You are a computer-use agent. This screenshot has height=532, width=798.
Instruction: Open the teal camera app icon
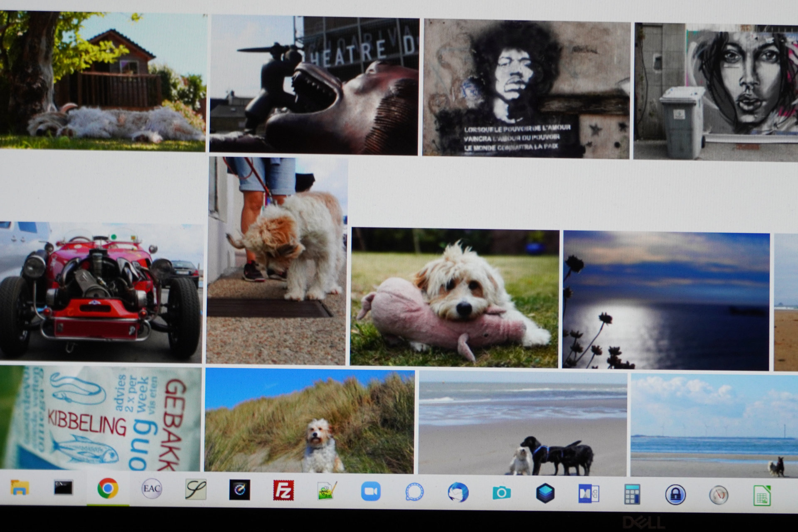click(502, 493)
